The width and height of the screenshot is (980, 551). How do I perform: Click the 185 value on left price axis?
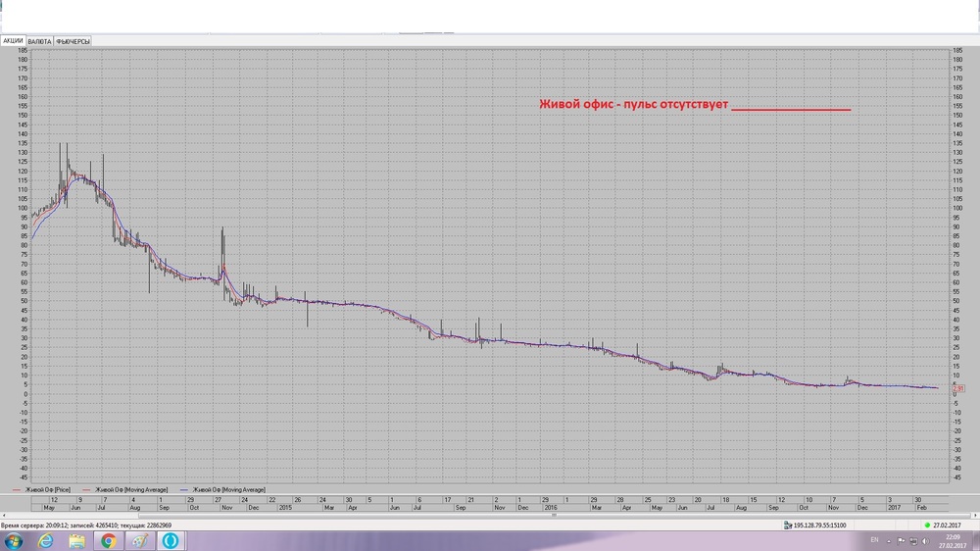click(x=23, y=50)
